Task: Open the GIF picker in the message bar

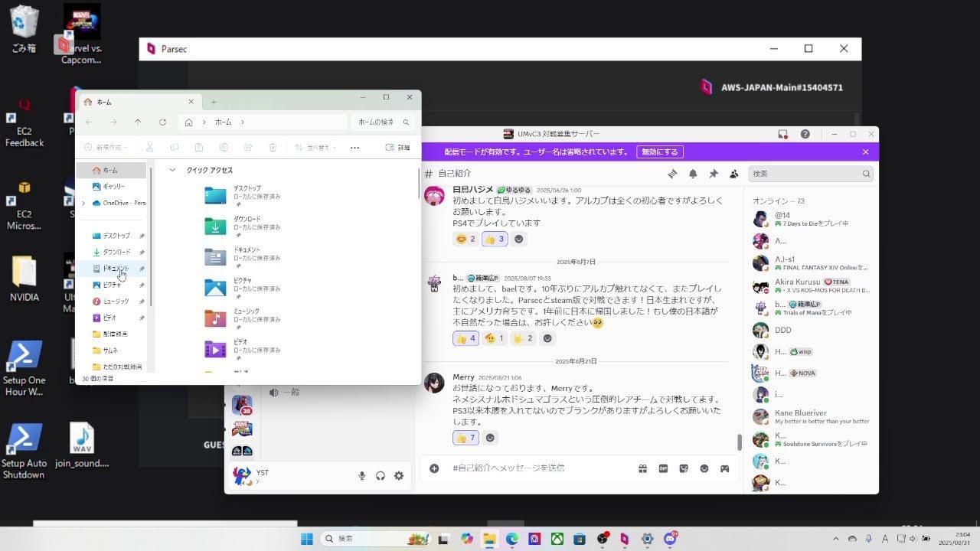Action: point(662,468)
